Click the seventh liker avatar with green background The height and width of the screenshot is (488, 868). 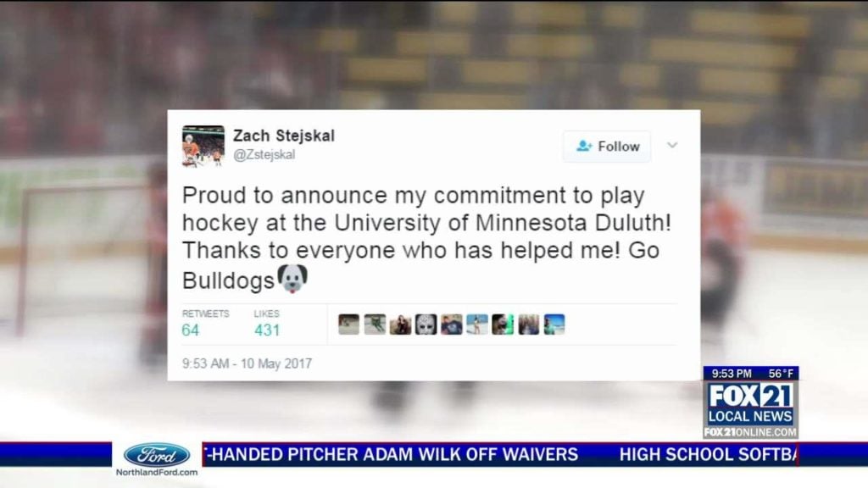504,324
